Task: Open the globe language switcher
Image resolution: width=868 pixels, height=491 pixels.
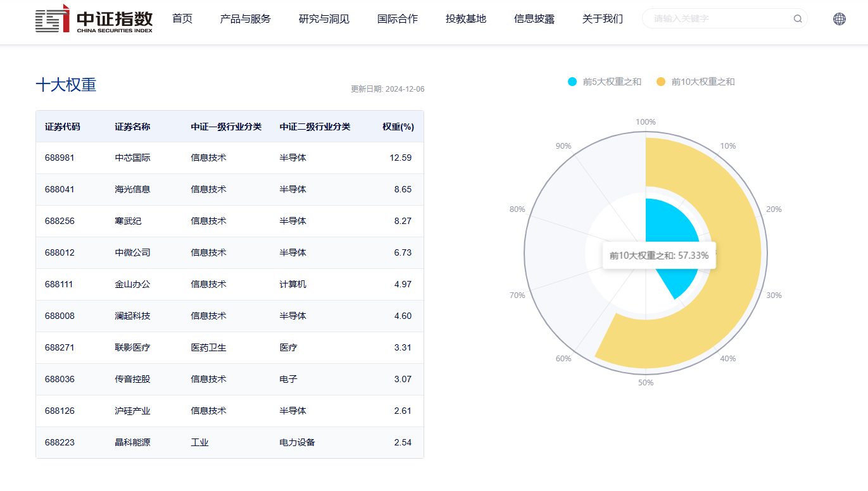Action: (x=840, y=19)
